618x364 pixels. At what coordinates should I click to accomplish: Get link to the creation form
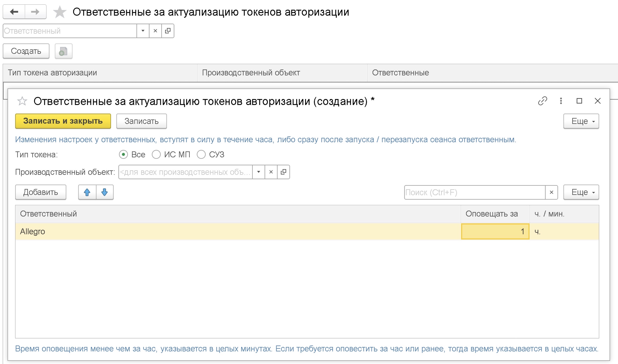pos(542,101)
